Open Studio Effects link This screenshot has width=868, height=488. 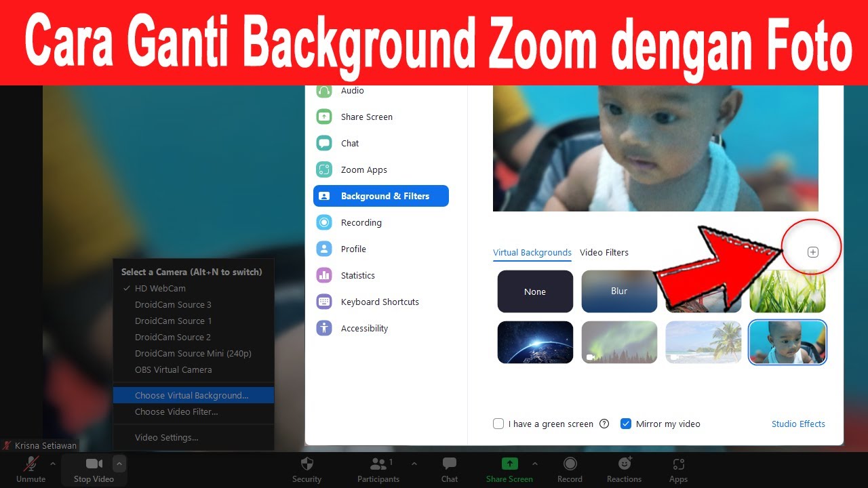[x=798, y=424]
